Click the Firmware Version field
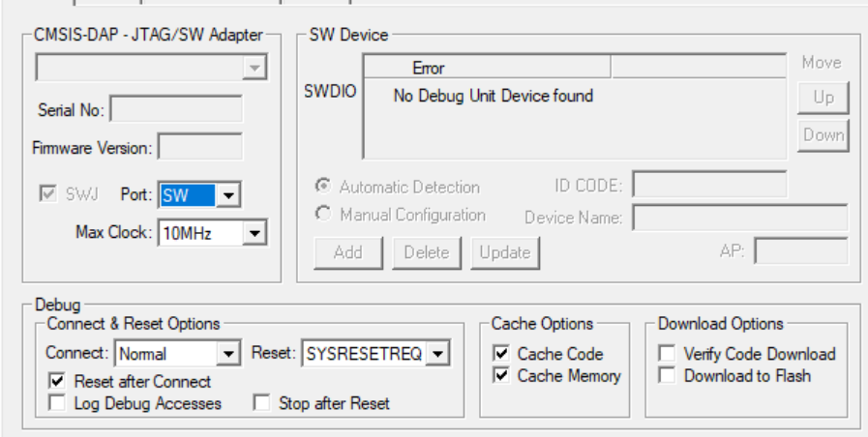This screenshot has height=437, width=868. point(199,148)
